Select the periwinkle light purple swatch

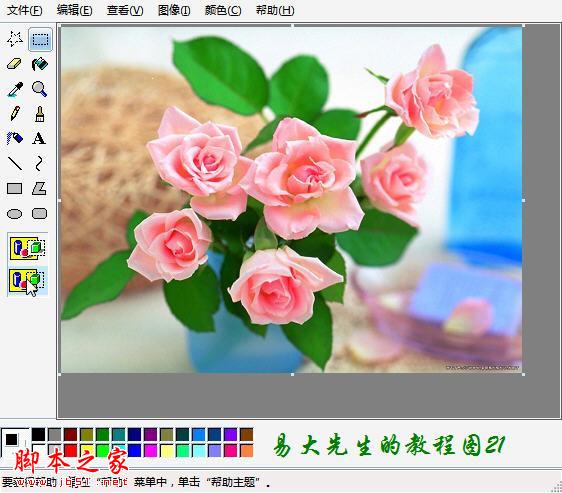click(214, 450)
